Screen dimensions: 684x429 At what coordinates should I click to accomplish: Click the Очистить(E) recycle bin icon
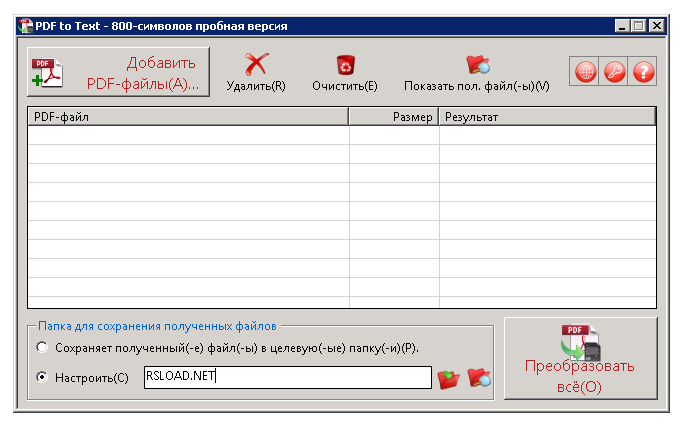coord(345,65)
